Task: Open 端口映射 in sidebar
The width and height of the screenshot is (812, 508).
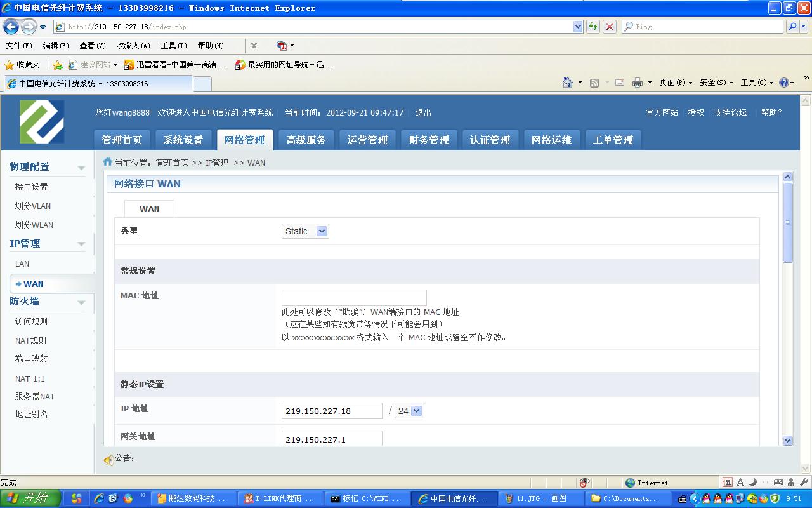Action: (x=32, y=358)
